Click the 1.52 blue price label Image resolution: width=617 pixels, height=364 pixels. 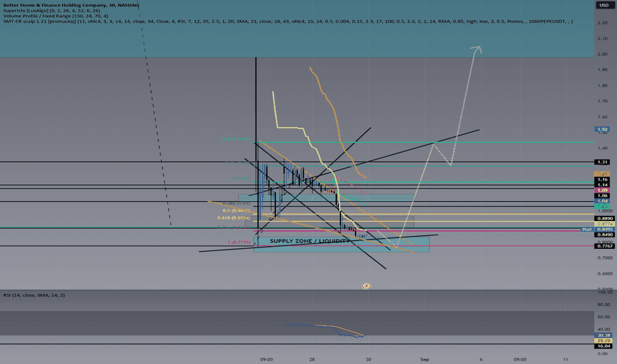(602, 129)
